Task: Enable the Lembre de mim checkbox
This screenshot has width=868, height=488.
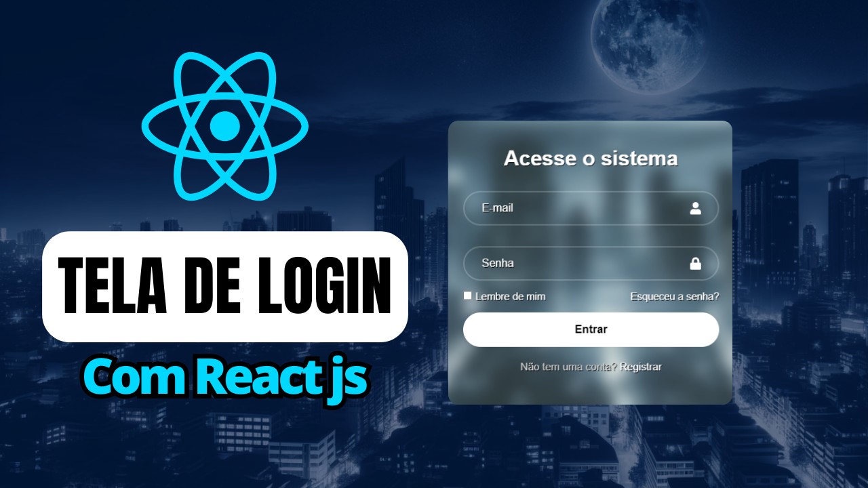Action: coord(467,296)
